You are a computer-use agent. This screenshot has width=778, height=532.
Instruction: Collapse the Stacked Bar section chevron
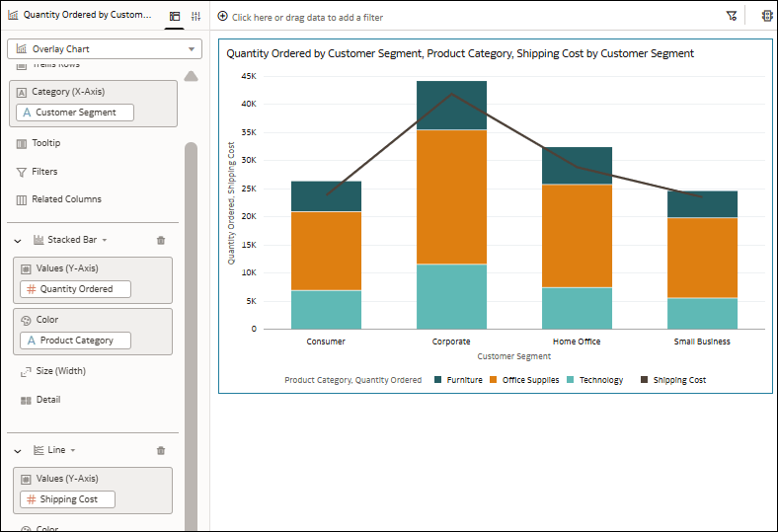pyautogui.click(x=18, y=240)
